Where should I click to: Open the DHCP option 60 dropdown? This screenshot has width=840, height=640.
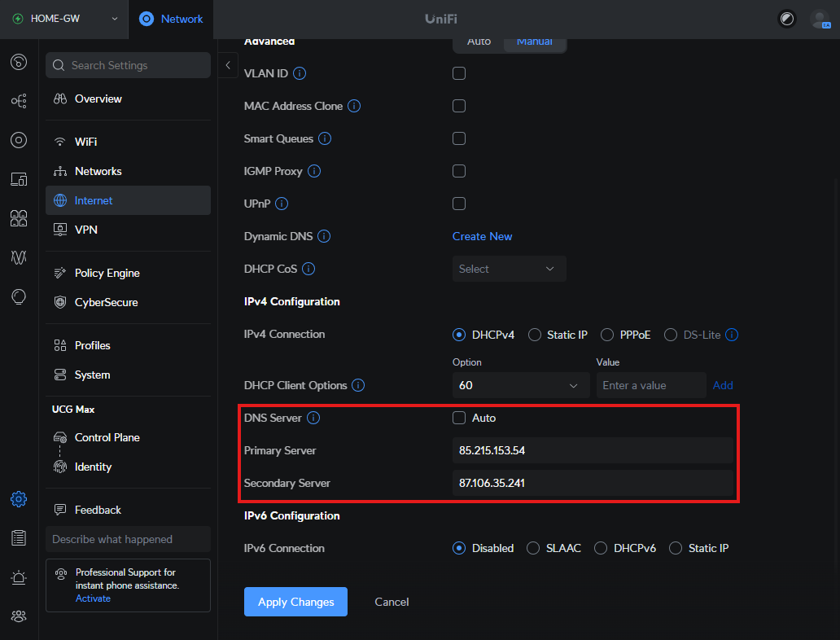521,385
